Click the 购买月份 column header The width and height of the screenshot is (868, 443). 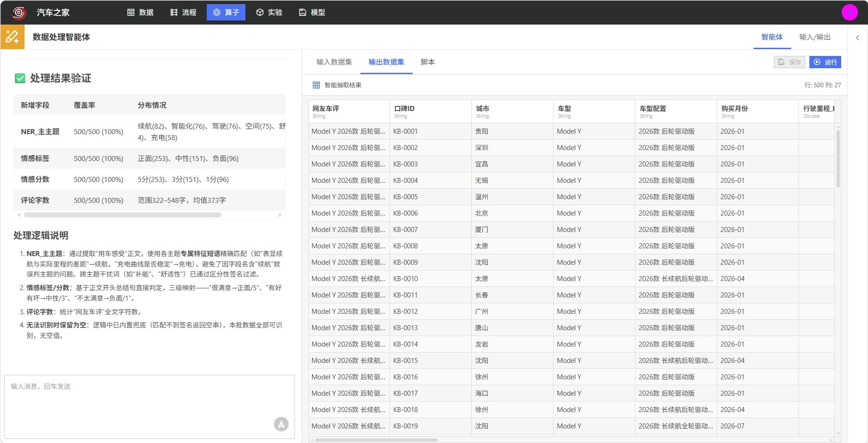pos(758,111)
